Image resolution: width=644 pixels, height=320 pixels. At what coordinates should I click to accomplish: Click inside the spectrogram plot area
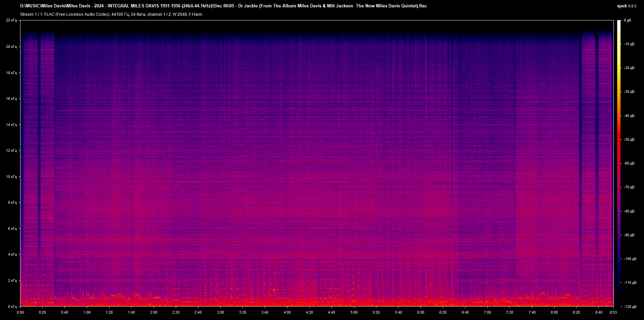[x=317, y=163]
